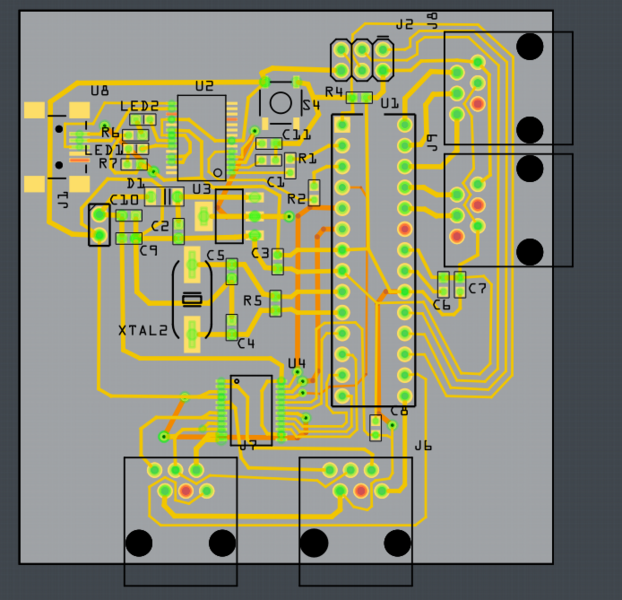Click capacitor C4 beside the crystal

click(x=232, y=327)
